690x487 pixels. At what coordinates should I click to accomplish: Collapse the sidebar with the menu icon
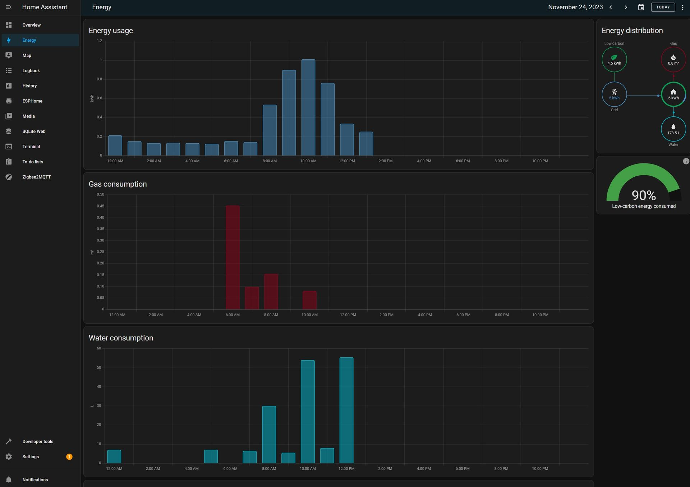tap(8, 7)
